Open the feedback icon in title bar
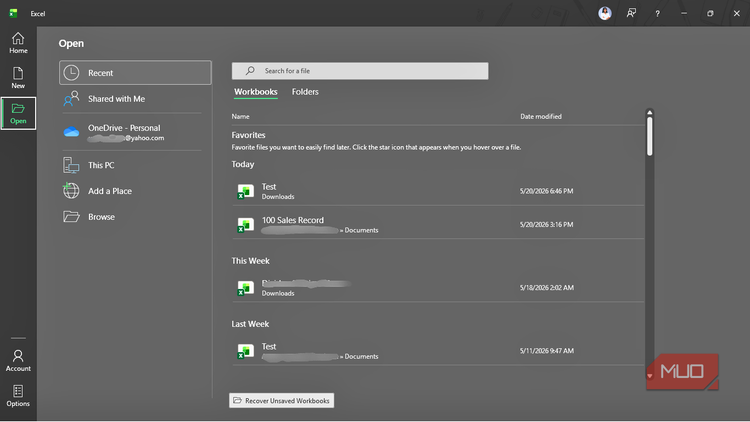 point(631,13)
